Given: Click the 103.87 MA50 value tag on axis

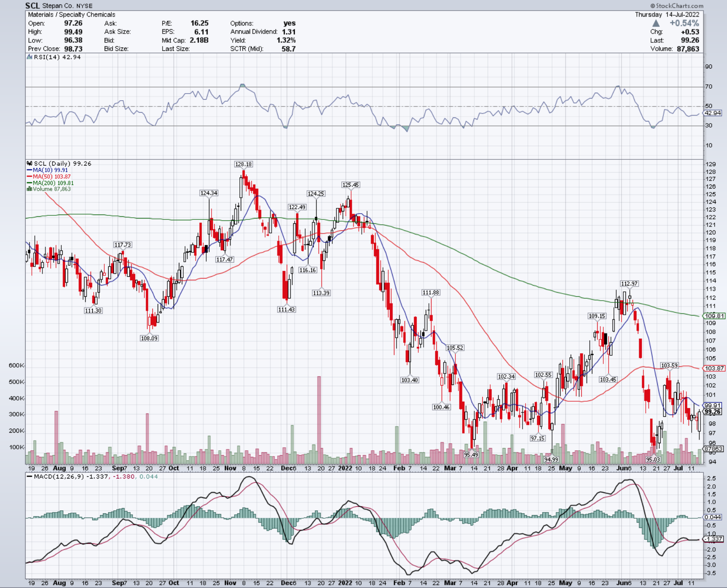Looking at the screenshot, I should (714, 368).
